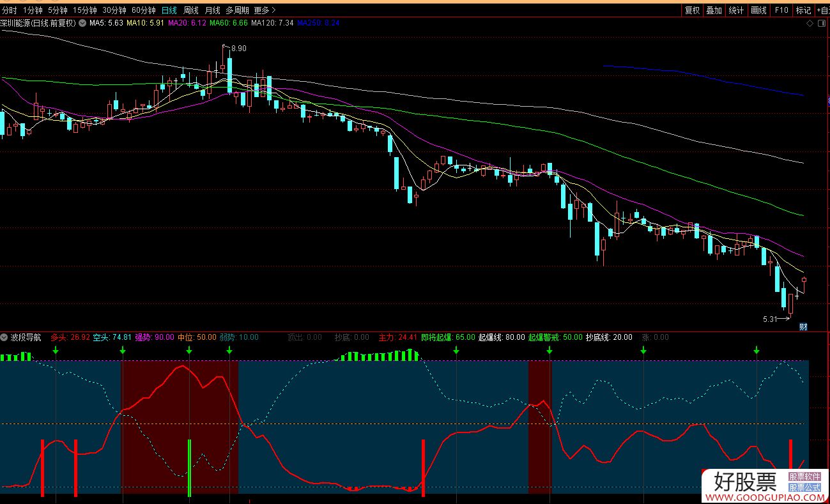
Task: Click the 叠加 overlay button
Action: pyautogui.click(x=714, y=10)
